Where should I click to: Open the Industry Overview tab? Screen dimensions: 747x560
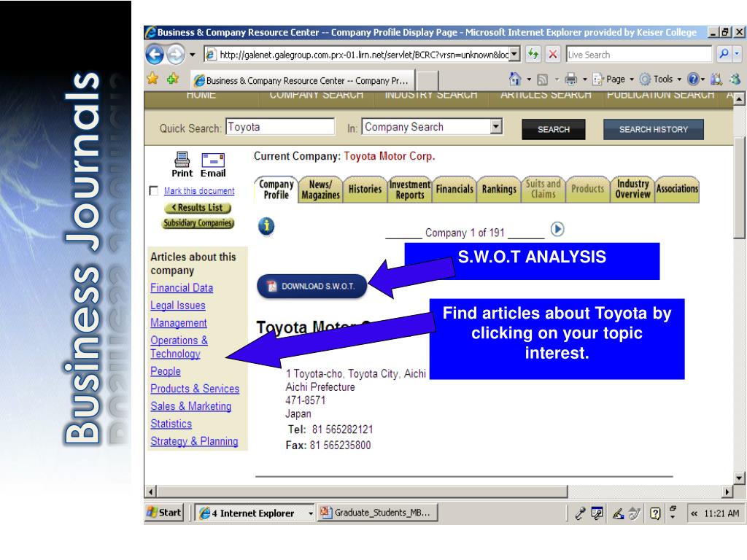coord(632,189)
